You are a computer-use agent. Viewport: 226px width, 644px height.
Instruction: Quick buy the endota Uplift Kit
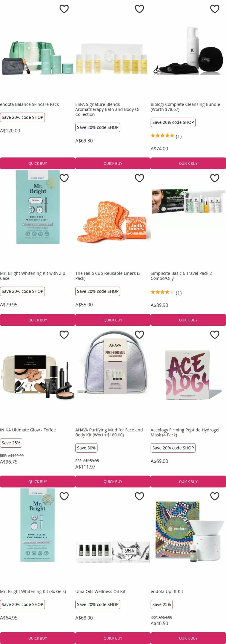[x=188, y=638]
